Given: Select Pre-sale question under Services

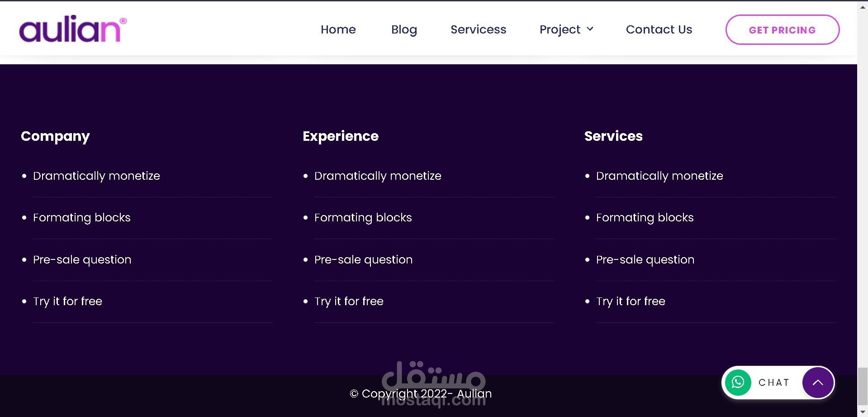Looking at the screenshot, I should (645, 259).
